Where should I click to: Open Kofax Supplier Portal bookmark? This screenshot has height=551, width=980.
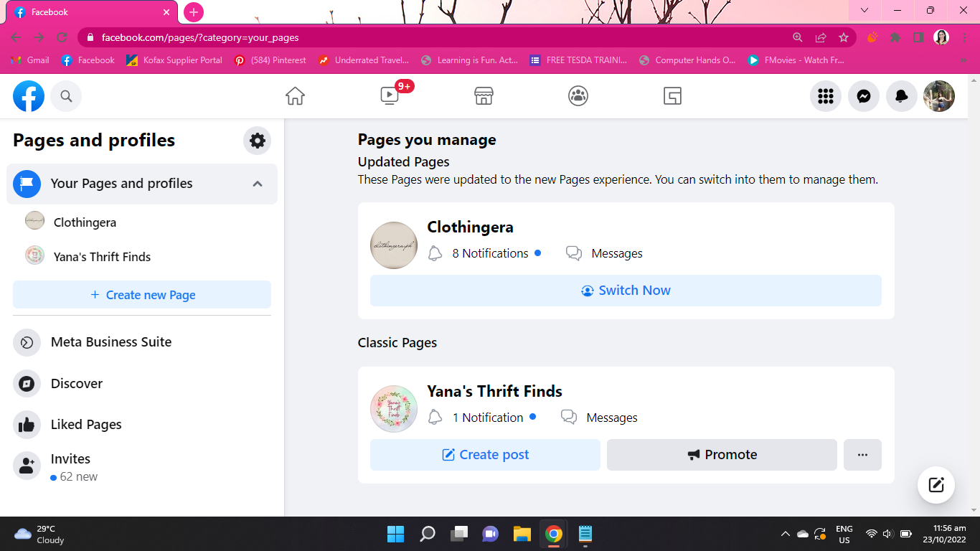pyautogui.click(x=174, y=60)
